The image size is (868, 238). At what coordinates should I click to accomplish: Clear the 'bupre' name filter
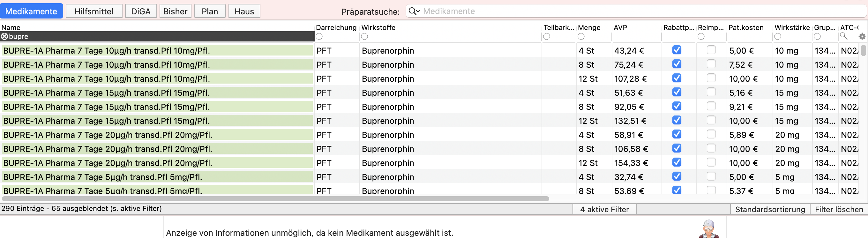coord(4,36)
